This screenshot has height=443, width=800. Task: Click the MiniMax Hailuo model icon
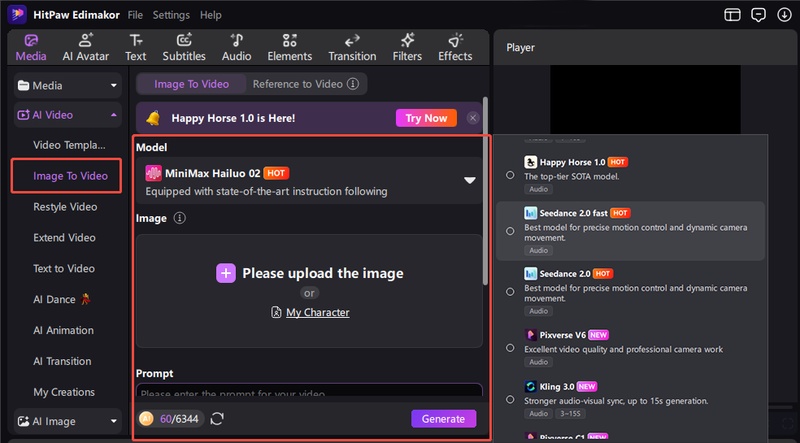coord(154,174)
